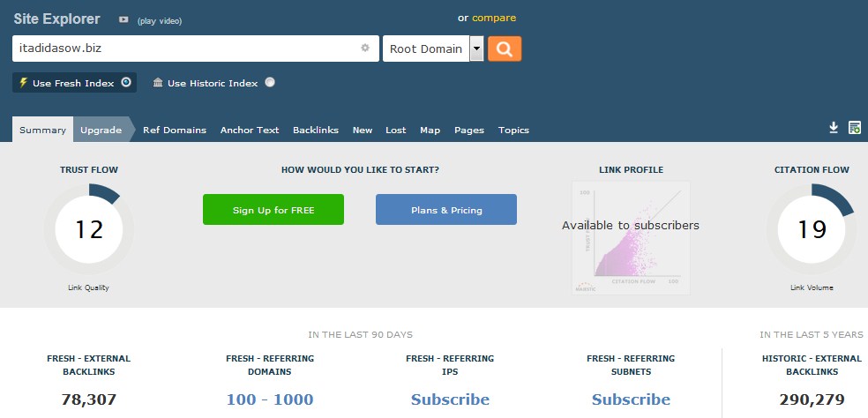Open the Lost tab

[x=396, y=131]
